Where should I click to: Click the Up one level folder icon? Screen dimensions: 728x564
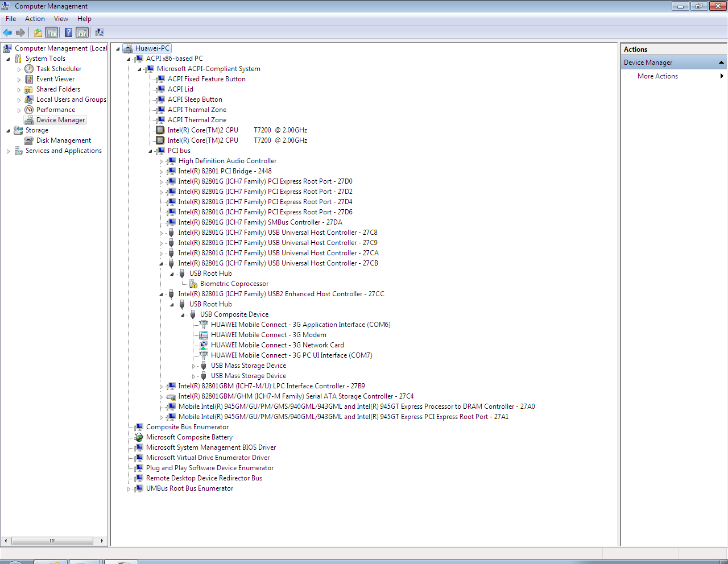38,32
